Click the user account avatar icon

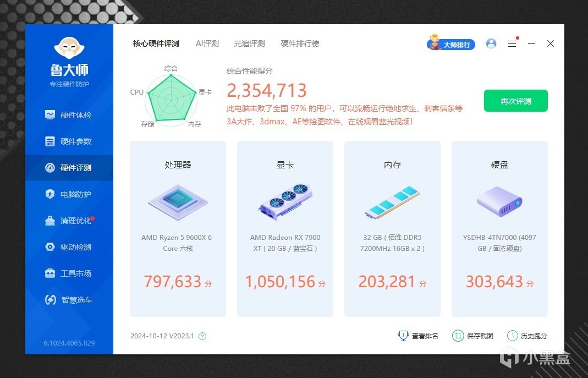pos(491,43)
